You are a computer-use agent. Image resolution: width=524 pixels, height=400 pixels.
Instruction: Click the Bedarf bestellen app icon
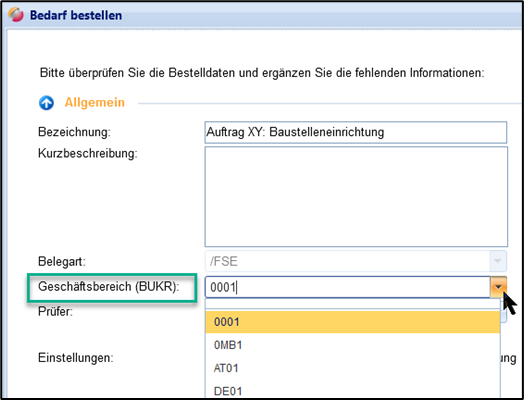pos(16,15)
